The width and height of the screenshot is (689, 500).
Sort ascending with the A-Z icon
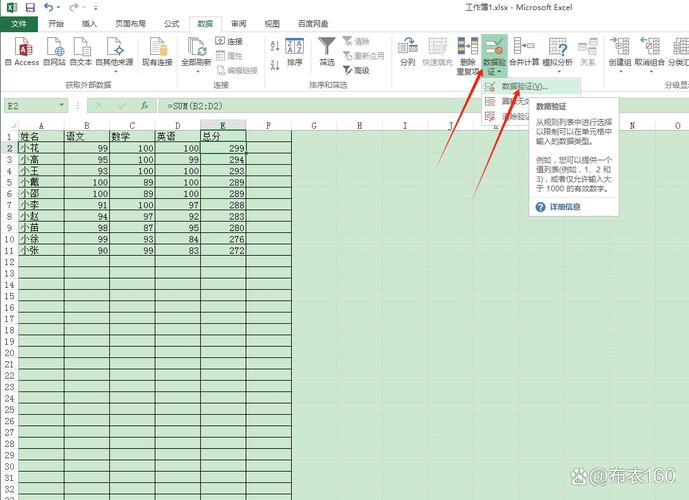click(275, 46)
